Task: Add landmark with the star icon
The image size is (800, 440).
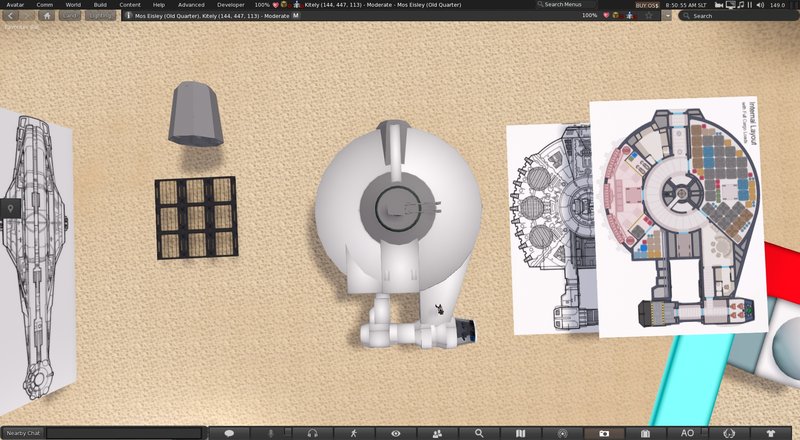Action: 649,16
